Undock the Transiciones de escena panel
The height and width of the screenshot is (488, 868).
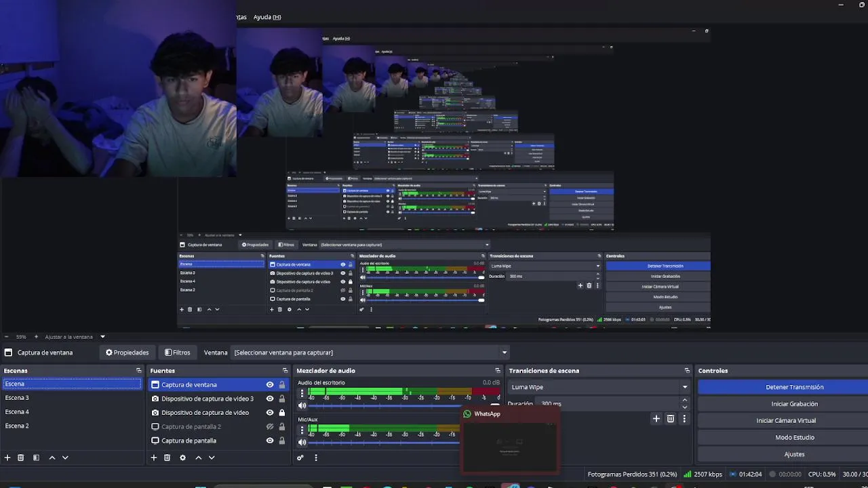687,371
